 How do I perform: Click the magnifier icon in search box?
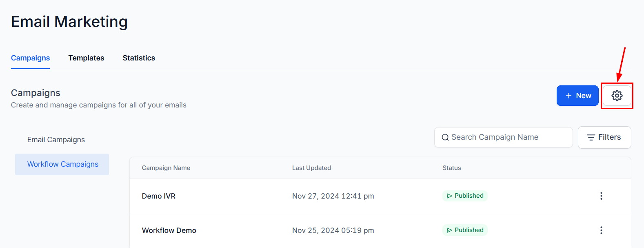445,138
